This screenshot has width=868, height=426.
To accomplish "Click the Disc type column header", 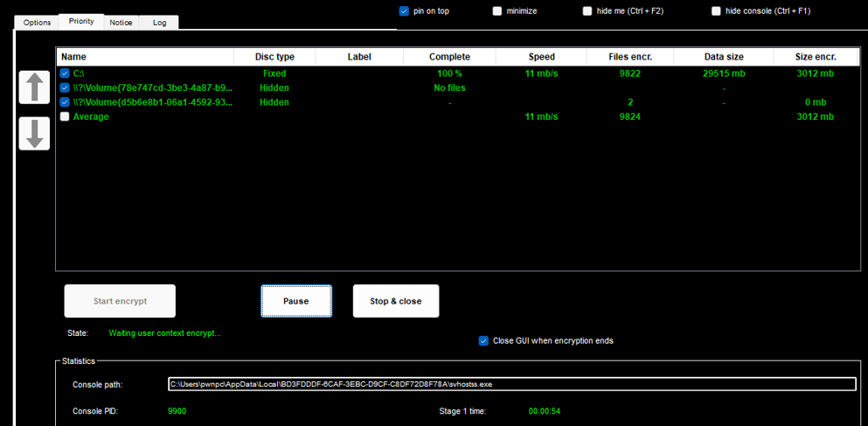I will [274, 57].
